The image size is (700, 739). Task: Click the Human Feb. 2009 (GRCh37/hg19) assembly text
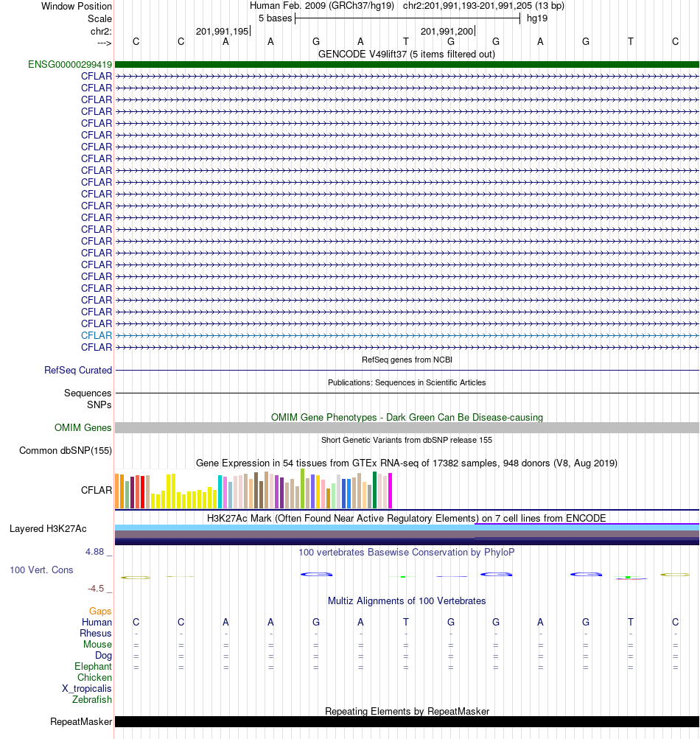321,6
